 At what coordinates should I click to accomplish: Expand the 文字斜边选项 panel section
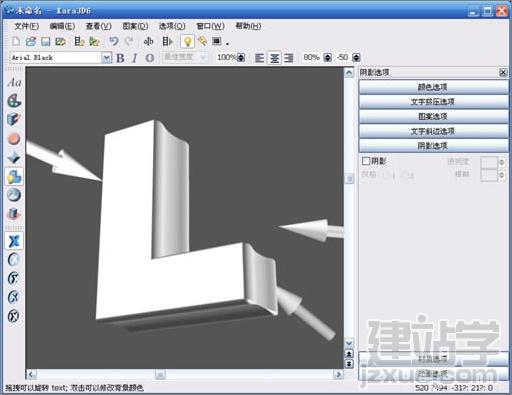click(x=433, y=131)
